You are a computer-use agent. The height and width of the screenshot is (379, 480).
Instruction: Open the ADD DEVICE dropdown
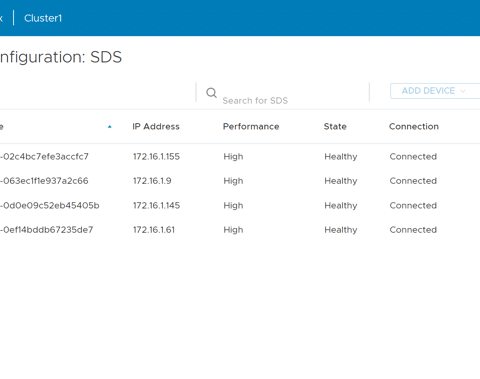click(x=435, y=91)
